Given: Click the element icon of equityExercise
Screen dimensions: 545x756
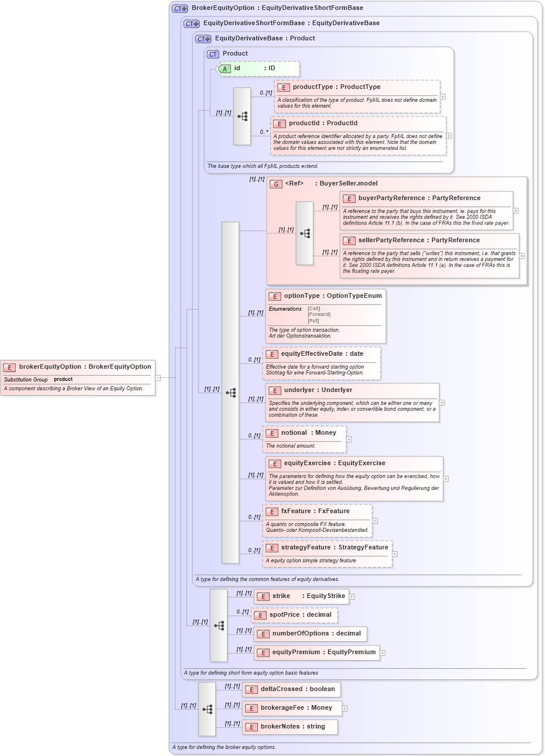Looking at the screenshot, I should pos(275,464).
